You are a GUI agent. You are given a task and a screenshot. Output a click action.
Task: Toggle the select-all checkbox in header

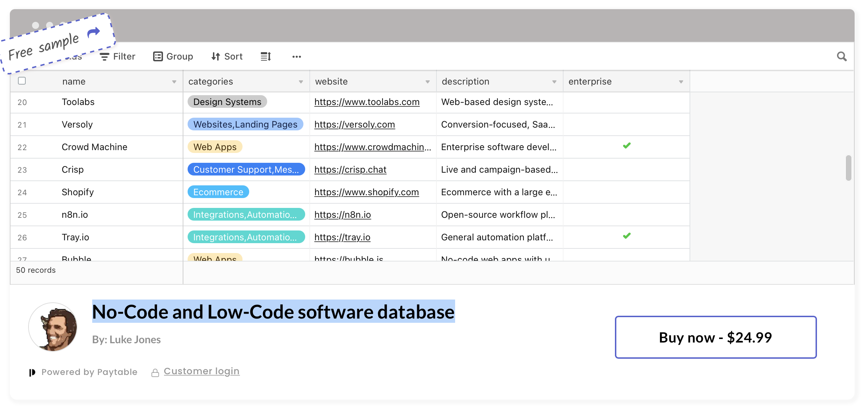21,81
